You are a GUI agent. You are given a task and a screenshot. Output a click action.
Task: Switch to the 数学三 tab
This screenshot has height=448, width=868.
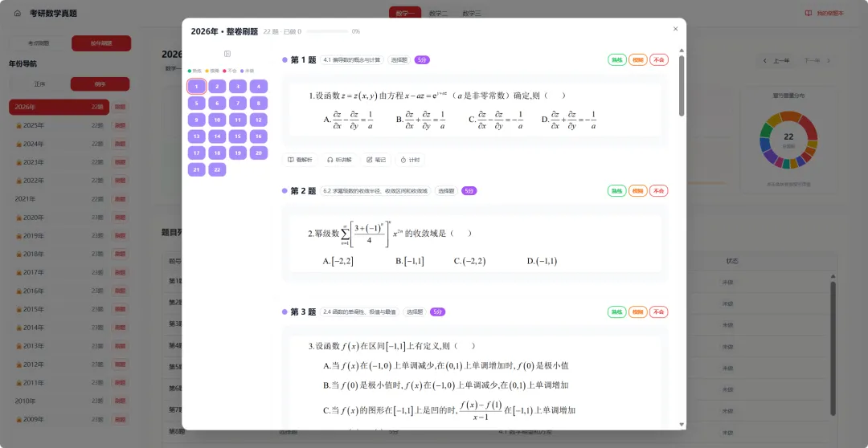coord(472,14)
